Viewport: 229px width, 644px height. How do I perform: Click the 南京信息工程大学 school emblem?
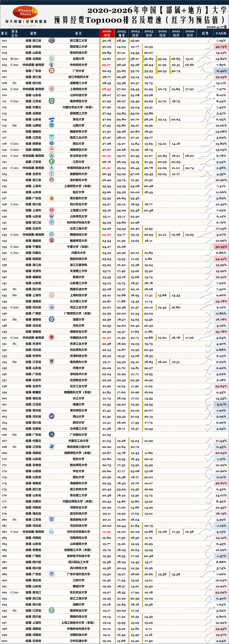coord(52,446)
